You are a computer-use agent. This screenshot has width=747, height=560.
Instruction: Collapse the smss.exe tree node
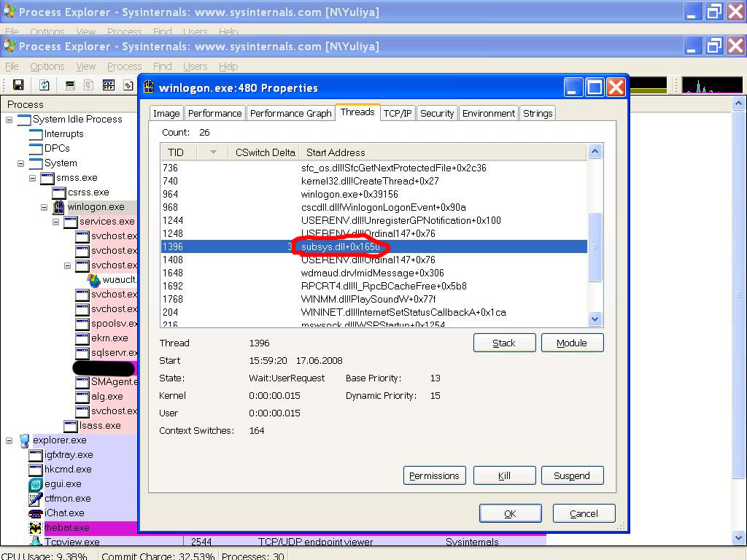(x=32, y=178)
